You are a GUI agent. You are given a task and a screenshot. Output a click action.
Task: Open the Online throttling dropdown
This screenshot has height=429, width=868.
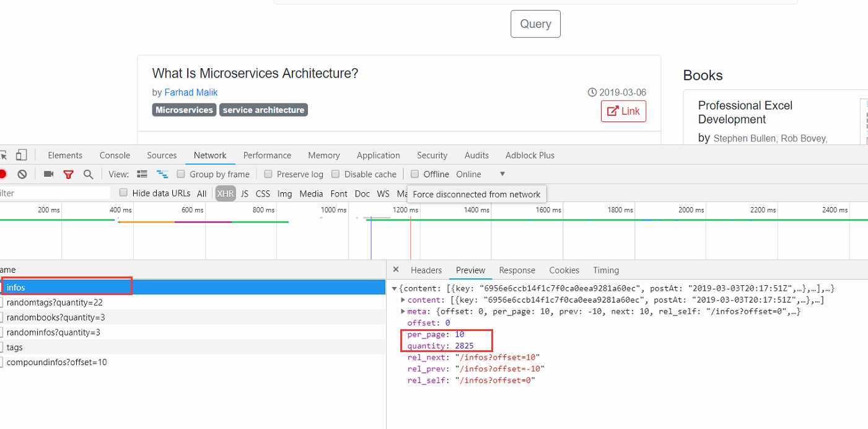pos(481,174)
